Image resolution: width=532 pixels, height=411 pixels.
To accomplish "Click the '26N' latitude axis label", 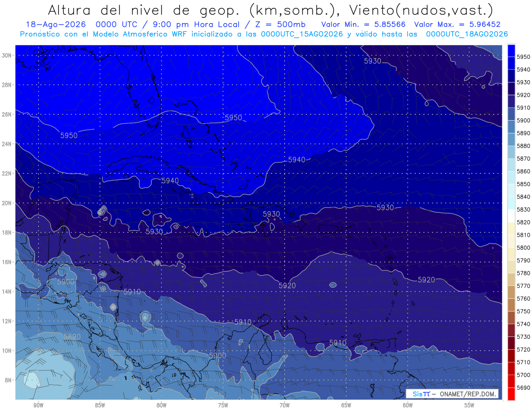I will click(x=6, y=114).
